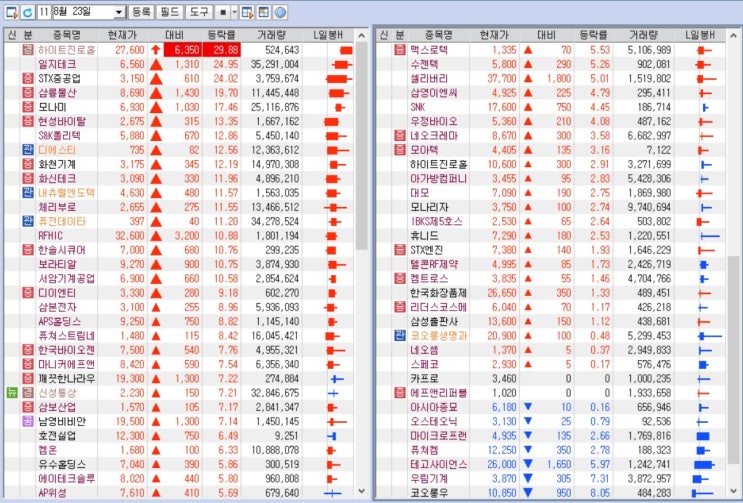Select the RFHIC stock row name

click(x=50, y=235)
